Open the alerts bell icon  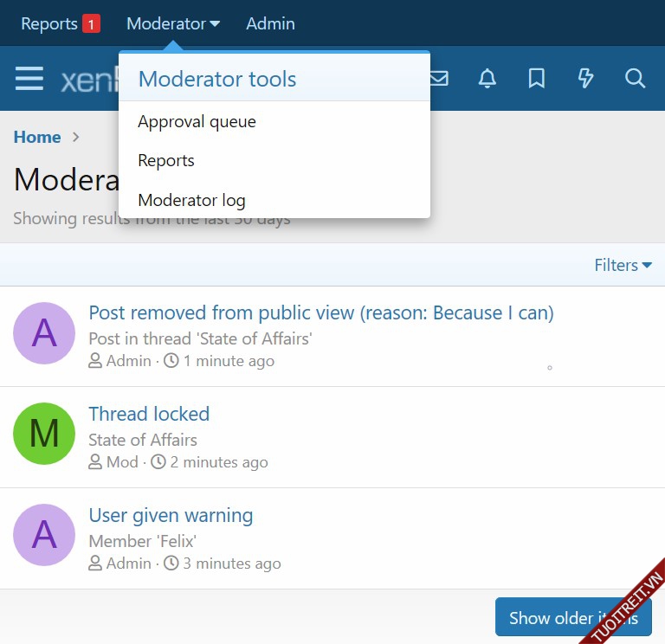tap(487, 79)
